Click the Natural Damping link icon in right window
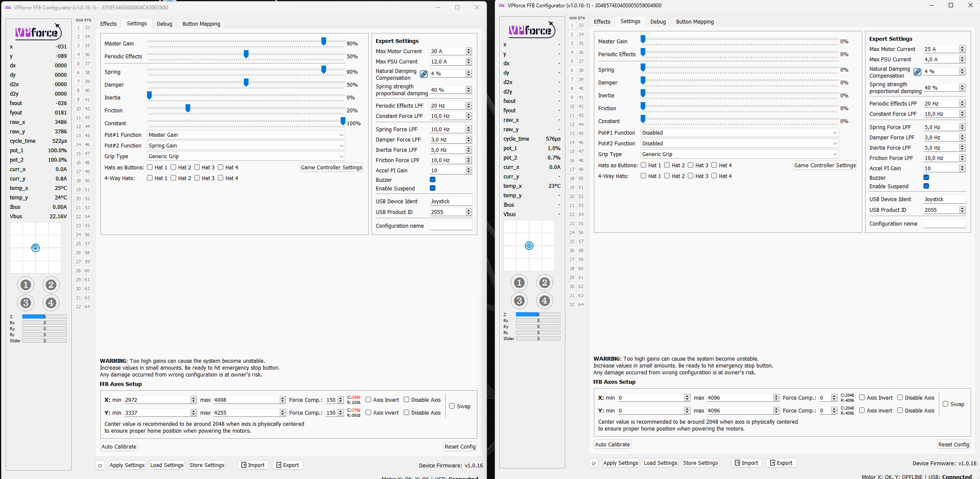 tap(917, 72)
